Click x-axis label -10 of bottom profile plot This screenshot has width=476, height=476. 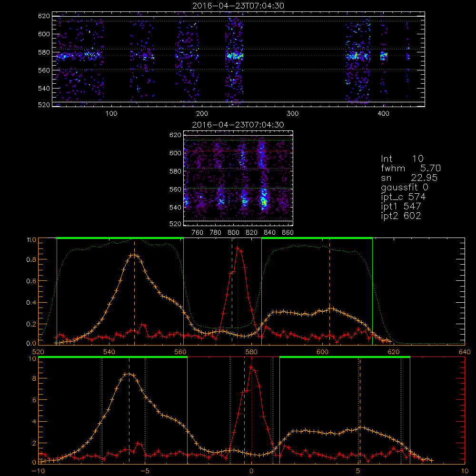(38, 471)
